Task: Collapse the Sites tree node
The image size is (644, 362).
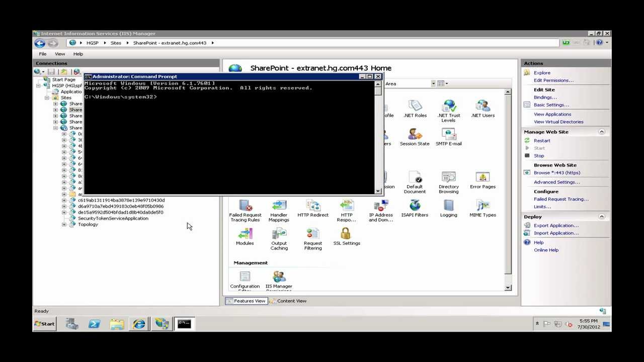Action: tap(47, 98)
